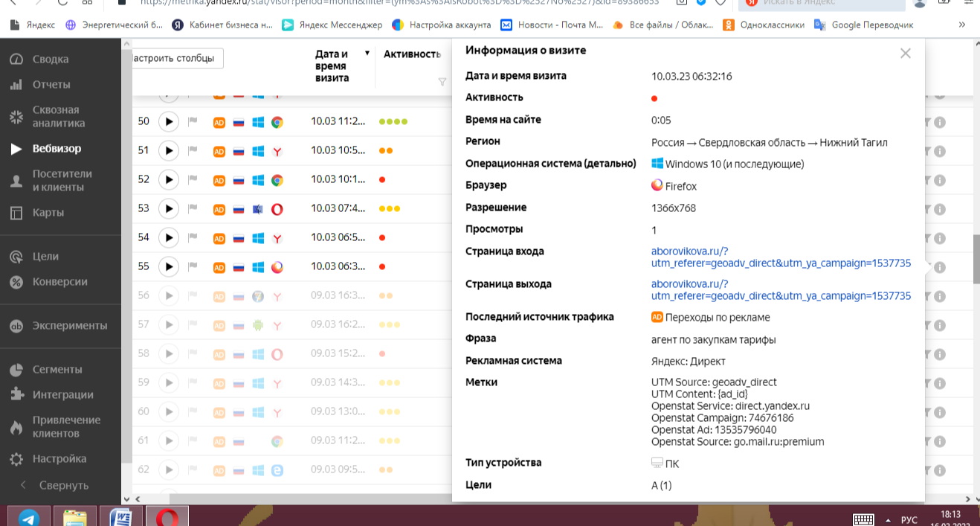Go to Отчеты section
980x526 pixels.
coord(51,85)
